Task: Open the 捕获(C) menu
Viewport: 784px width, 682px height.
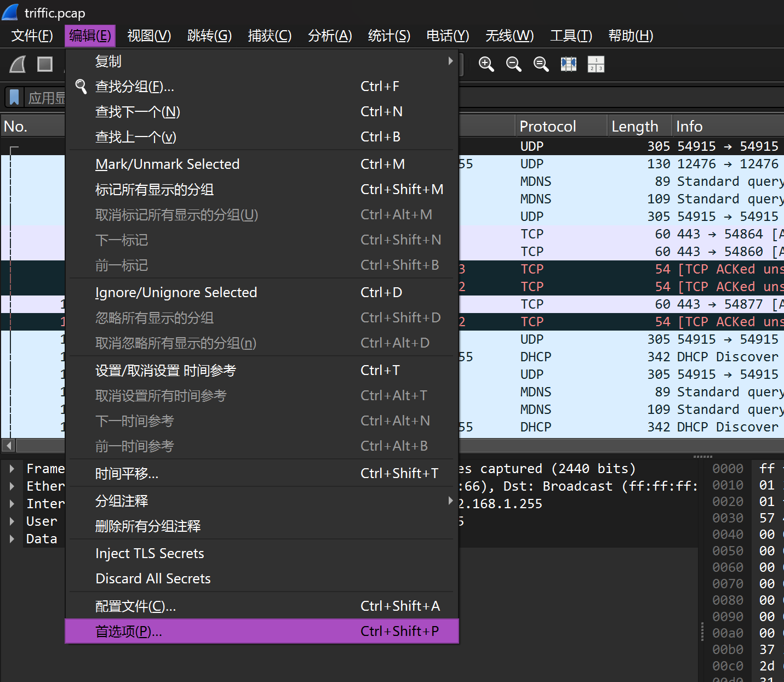Action: click(270, 36)
